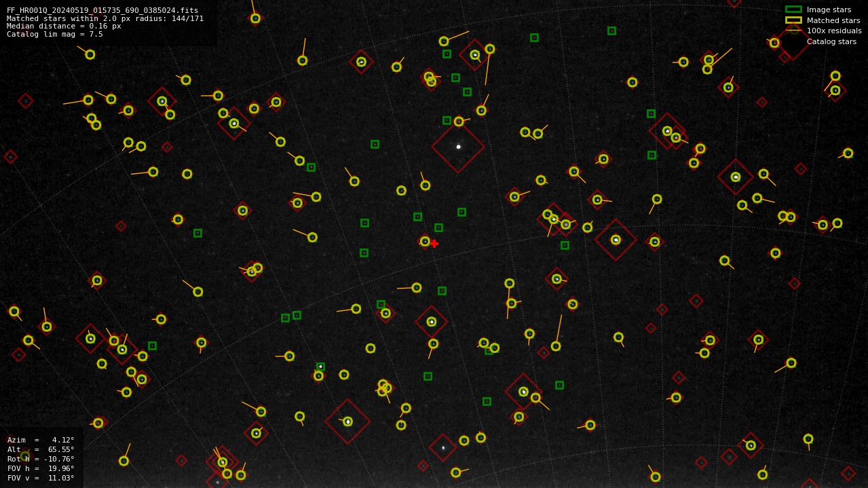Click the FF_HR001Q .fits file name text
This screenshot has width=868, height=488.
coord(102,10)
